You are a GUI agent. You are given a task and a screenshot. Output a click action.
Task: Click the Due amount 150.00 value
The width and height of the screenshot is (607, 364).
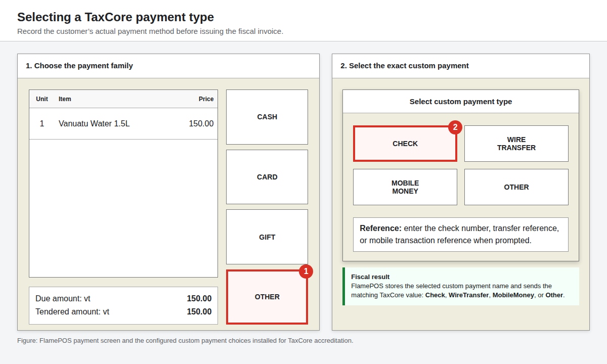pyautogui.click(x=199, y=299)
